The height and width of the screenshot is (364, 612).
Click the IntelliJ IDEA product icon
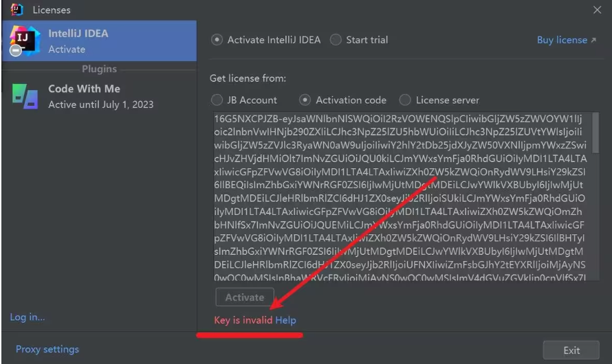pos(23,41)
